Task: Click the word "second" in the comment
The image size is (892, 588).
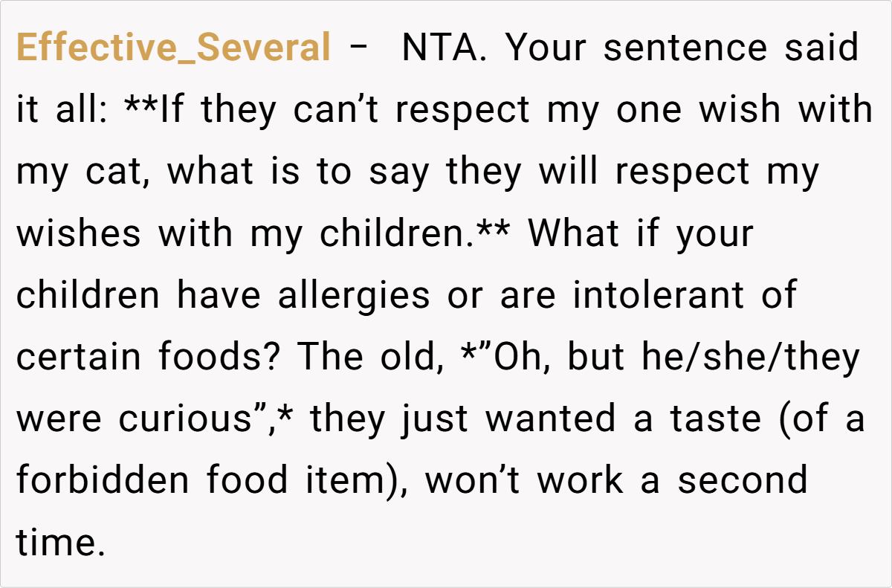Action: (x=742, y=481)
